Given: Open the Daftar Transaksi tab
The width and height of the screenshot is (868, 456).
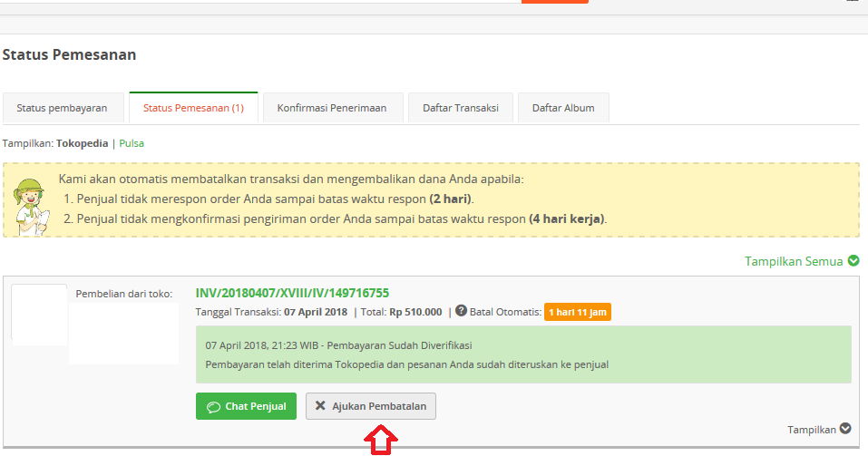Looking at the screenshot, I should click(461, 108).
